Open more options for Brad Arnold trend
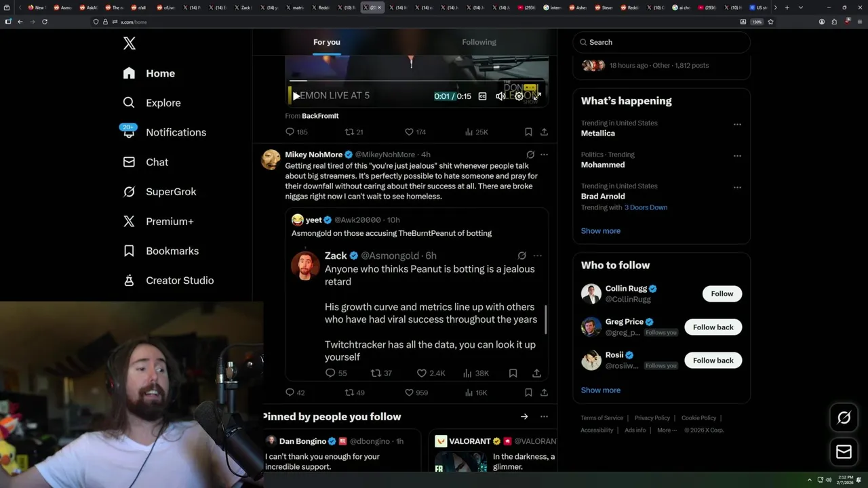Viewport: 868px width, 488px height. (x=737, y=187)
